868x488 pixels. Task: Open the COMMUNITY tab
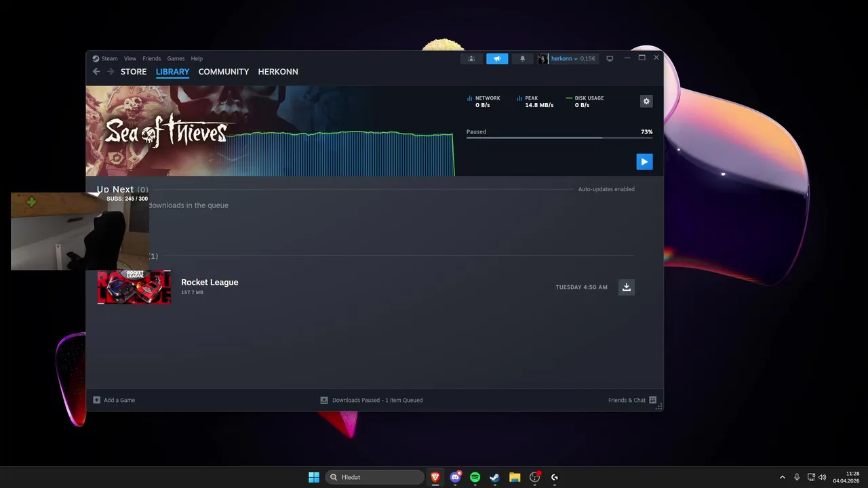224,72
